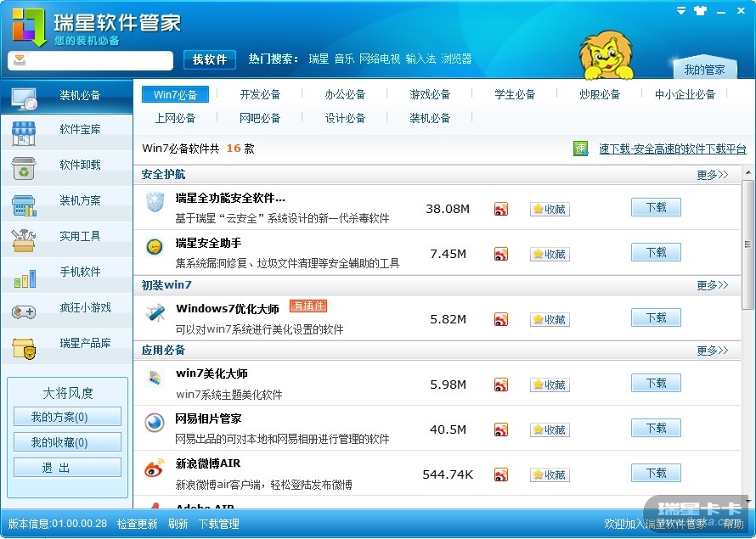The width and height of the screenshot is (756, 539).
Task: Switch to 中小企业必备 category tab
Action: pyautogui.click(x=685, y=94)
